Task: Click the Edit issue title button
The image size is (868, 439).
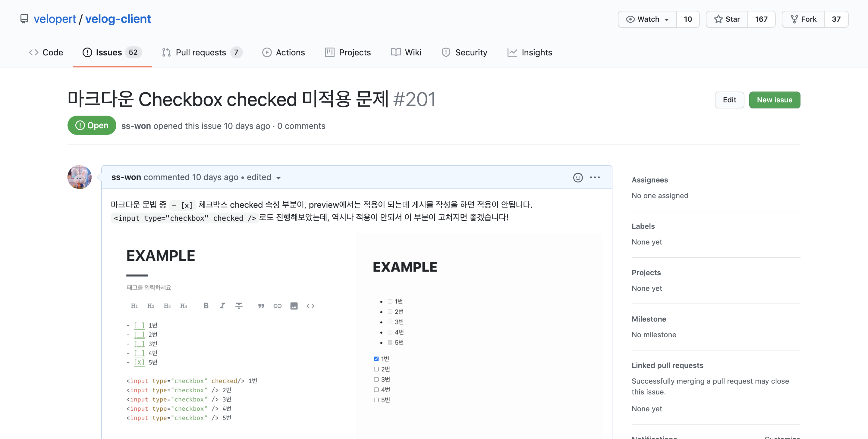Action: click(729, 100)
